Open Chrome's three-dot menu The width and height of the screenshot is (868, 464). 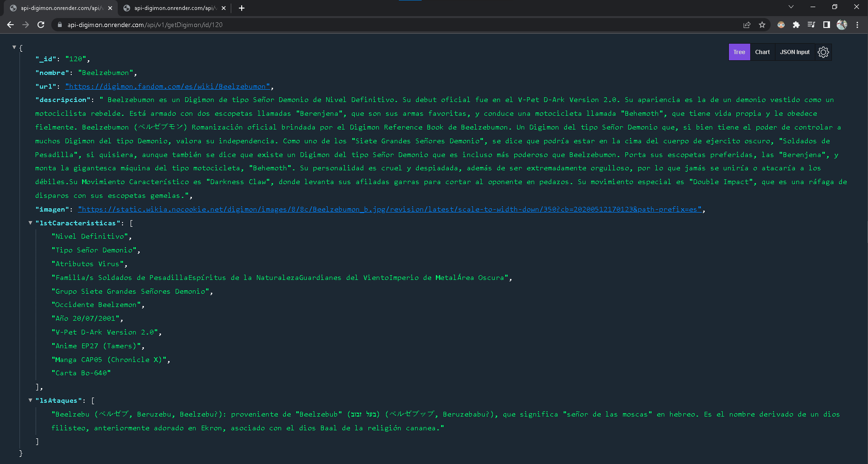pyautogui.click(x=857, y=24)
